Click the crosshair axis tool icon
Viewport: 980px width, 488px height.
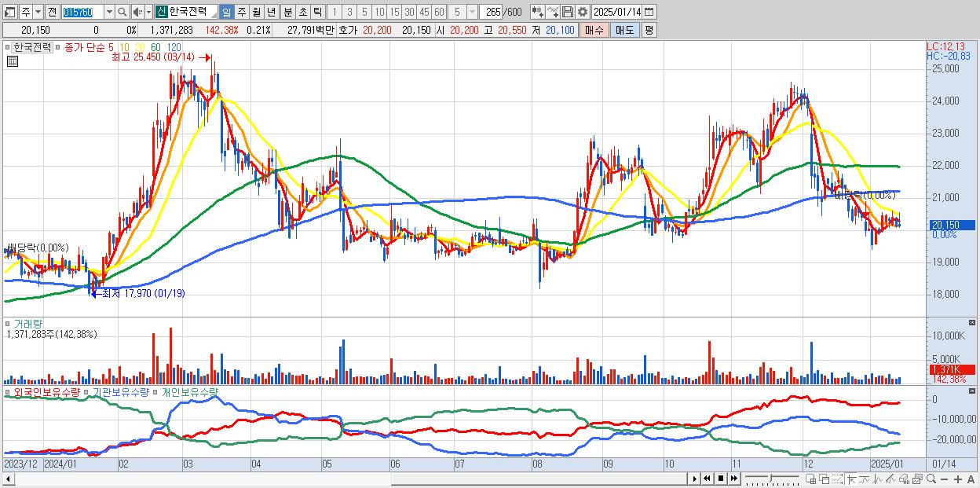point(851,479)
